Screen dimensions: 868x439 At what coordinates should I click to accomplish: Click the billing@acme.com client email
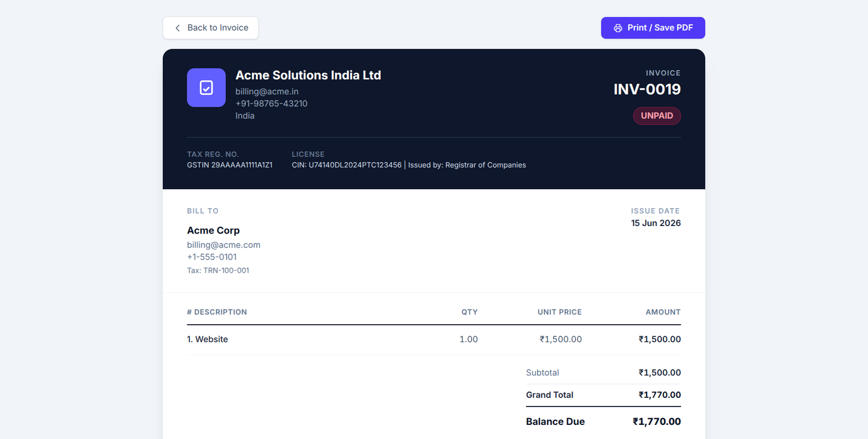[224, 245]
